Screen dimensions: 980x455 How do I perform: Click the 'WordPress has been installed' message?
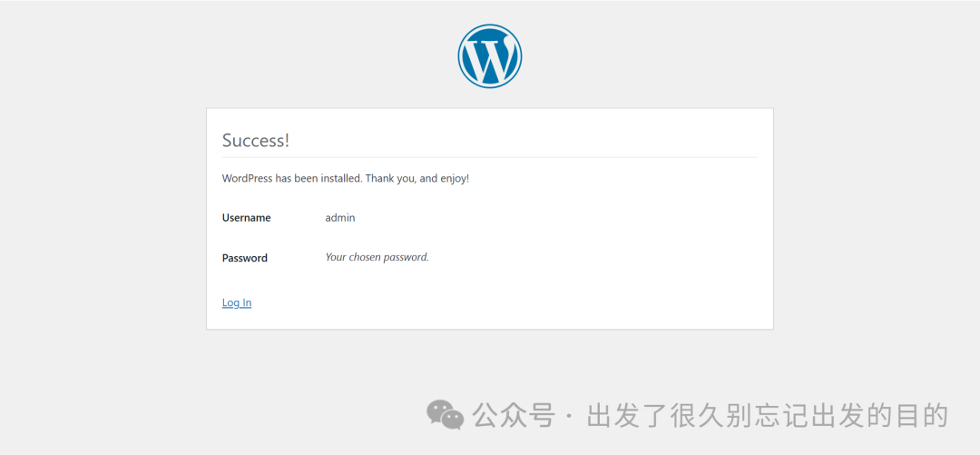pos(345,179)
